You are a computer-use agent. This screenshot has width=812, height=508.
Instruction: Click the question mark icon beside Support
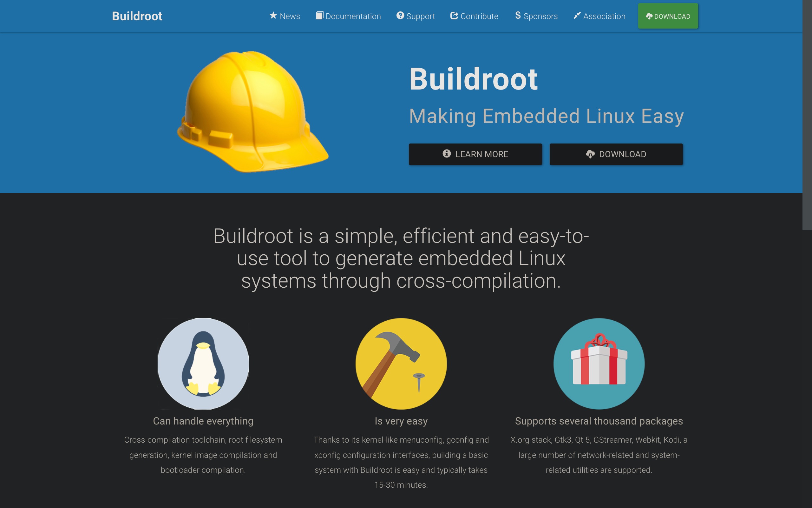point(400,16)
